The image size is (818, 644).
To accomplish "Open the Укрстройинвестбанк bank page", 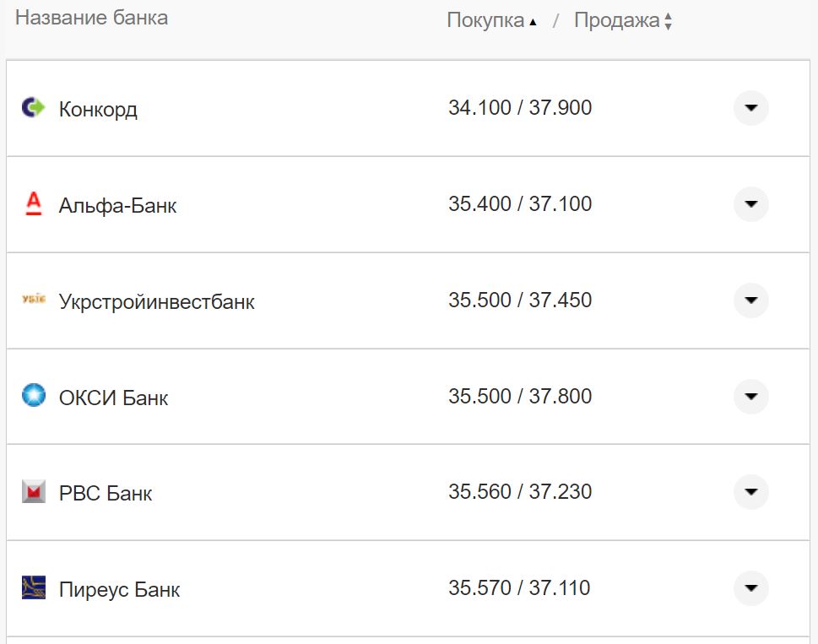I will click(x=157, y=301).
